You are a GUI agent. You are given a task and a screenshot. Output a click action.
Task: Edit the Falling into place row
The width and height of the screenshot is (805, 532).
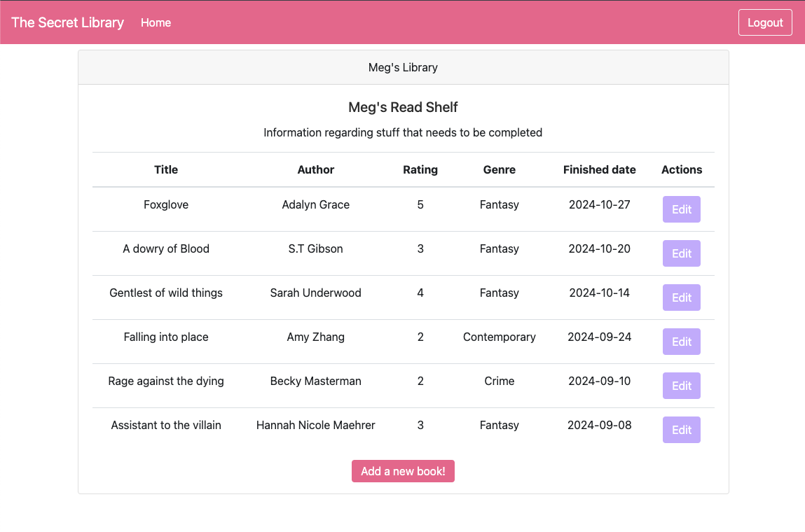681,342
